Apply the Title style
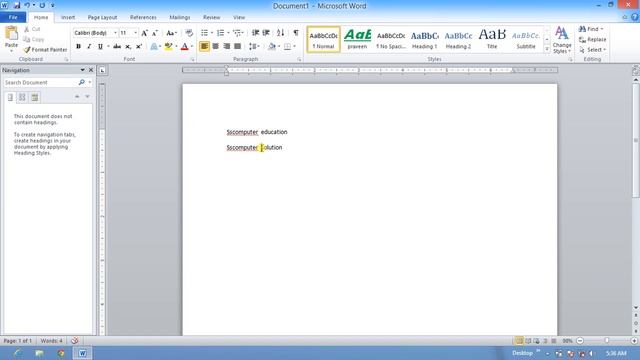The image size is (640, 360). pos(492,40)
